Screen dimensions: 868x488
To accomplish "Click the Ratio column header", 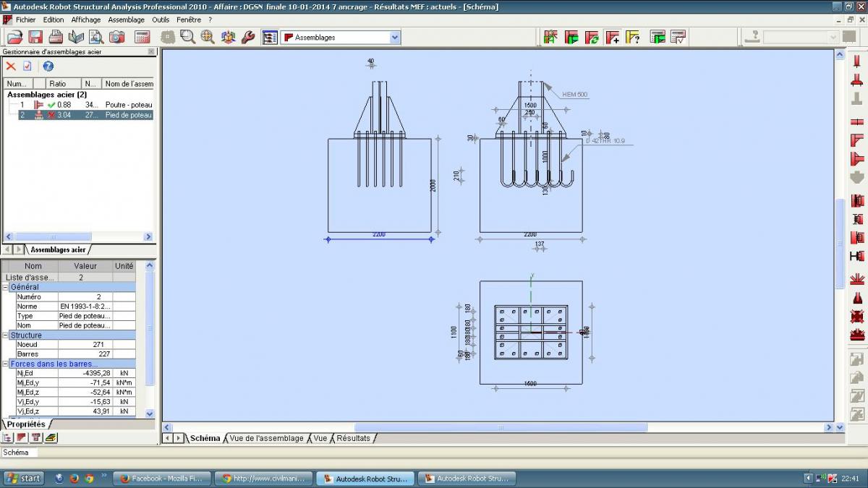I will [64, 84].
